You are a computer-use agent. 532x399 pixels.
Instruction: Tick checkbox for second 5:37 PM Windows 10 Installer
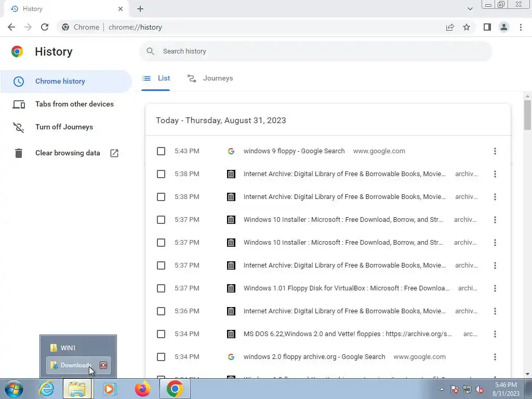pos(161,243)
